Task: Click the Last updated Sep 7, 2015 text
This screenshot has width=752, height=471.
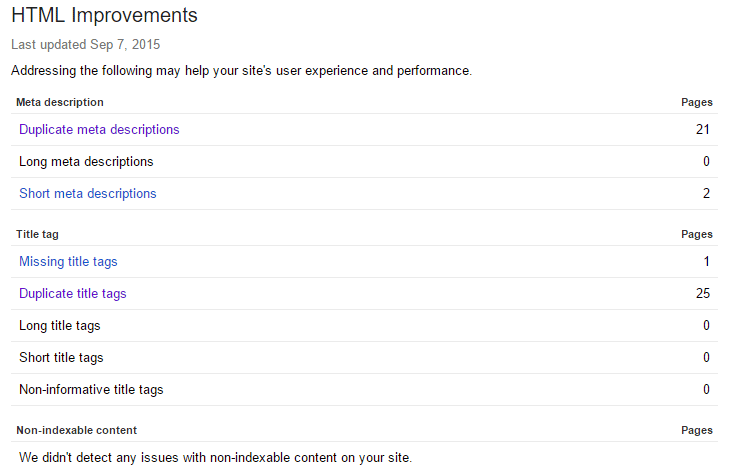Action: point(85,45)
